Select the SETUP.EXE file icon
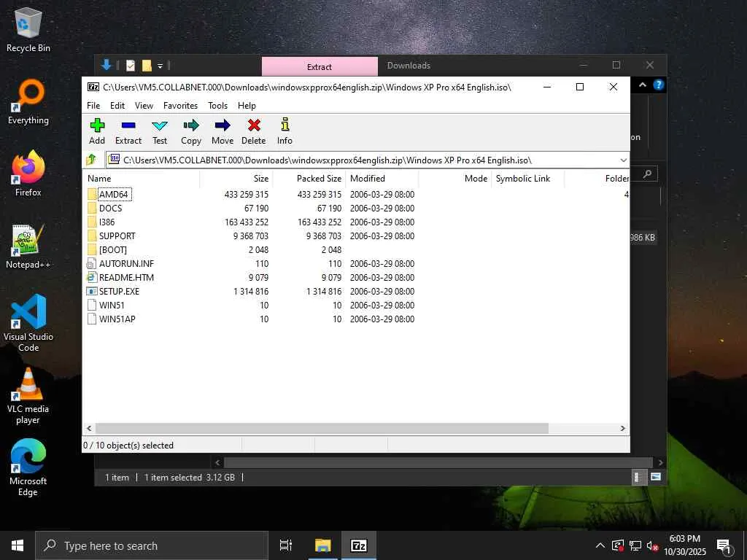 coord(92,291)
